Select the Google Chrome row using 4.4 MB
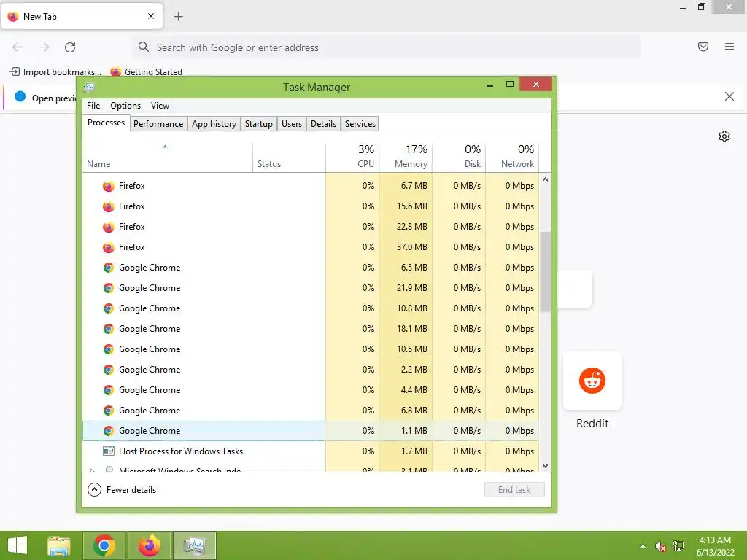 pos(311,390)
